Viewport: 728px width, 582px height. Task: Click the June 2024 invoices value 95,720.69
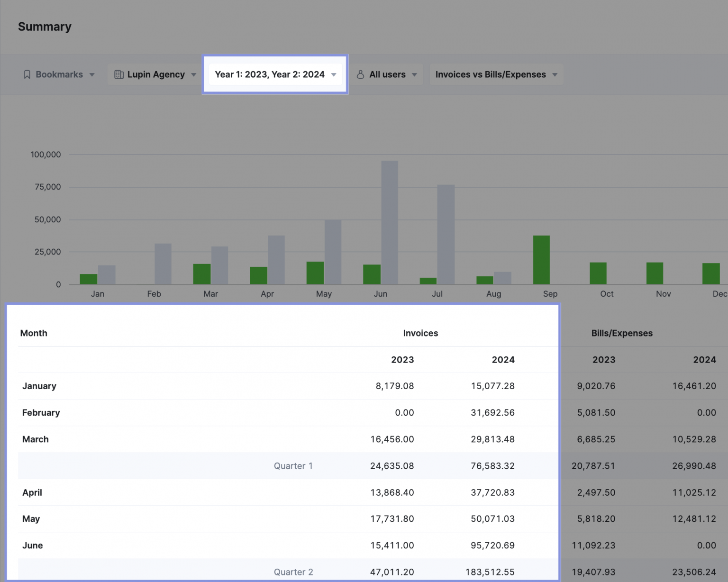(x=492, y=545)
